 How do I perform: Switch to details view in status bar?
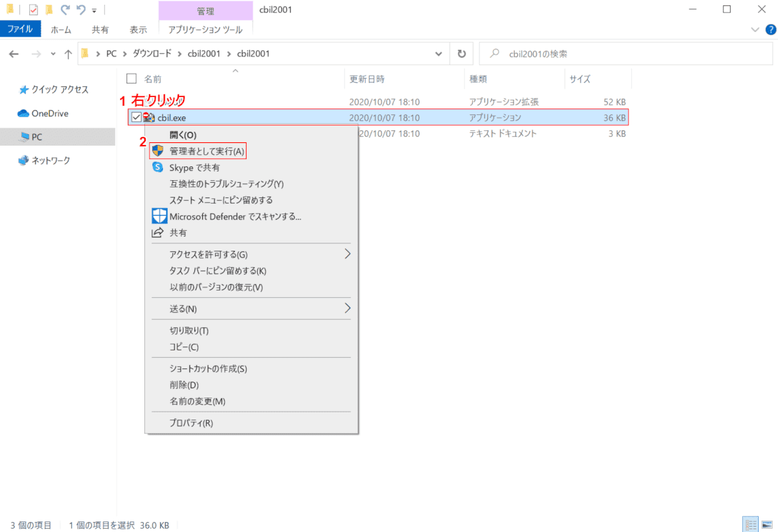pyautogui.click(x=750, y=525)
